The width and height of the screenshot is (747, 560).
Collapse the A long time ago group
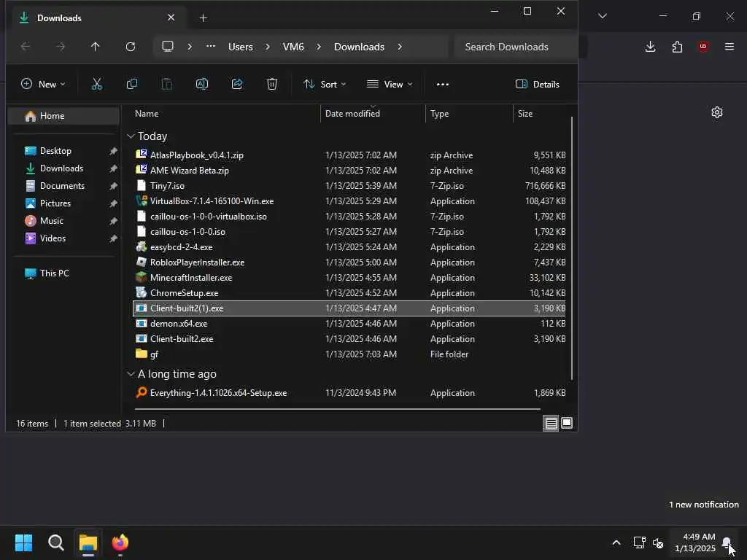click(x=131, y=374)
